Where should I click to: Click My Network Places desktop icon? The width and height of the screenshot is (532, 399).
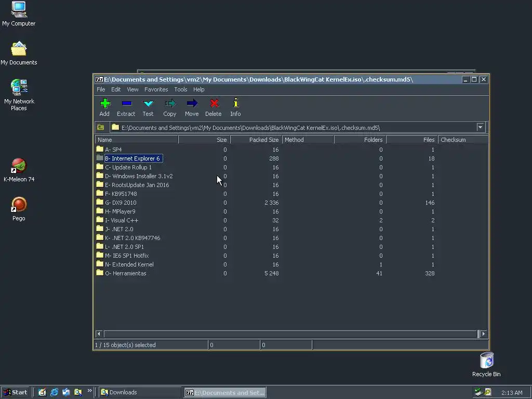(x=19, y=95)
